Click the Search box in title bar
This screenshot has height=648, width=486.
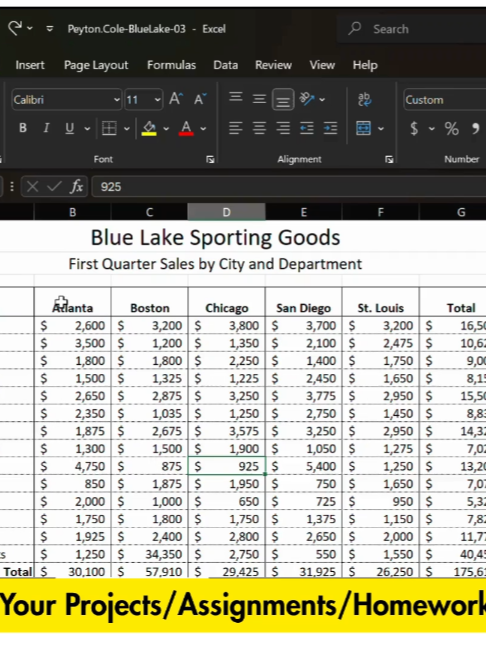(413, 29)
